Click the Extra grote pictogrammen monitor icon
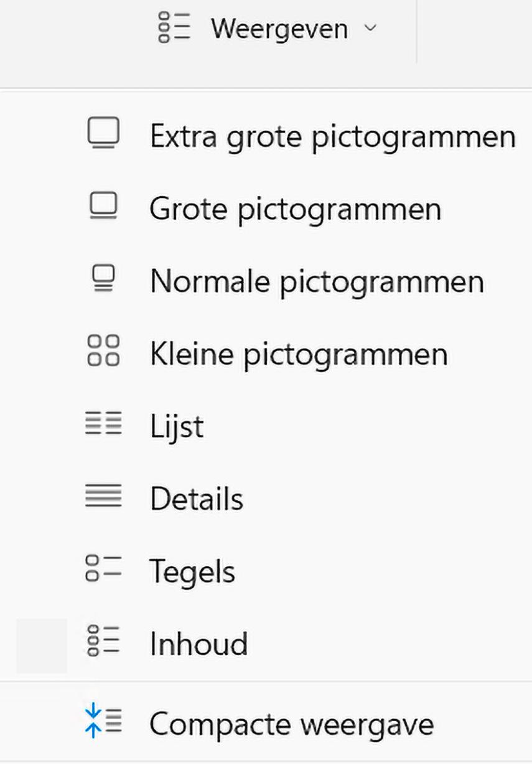This screenshot has width=532, height=764. pyautogui.click(x=103, y=134)
